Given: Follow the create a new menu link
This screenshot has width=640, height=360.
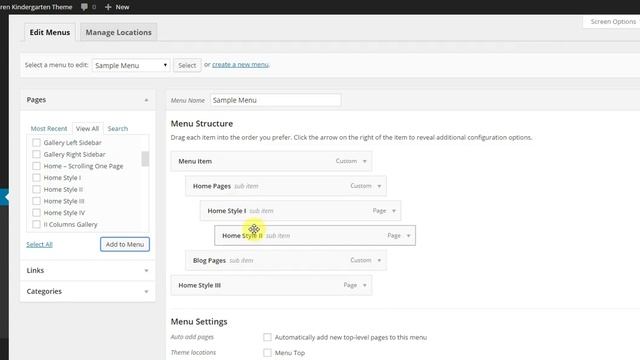Looking at the screenshot, I should (240, 64).
